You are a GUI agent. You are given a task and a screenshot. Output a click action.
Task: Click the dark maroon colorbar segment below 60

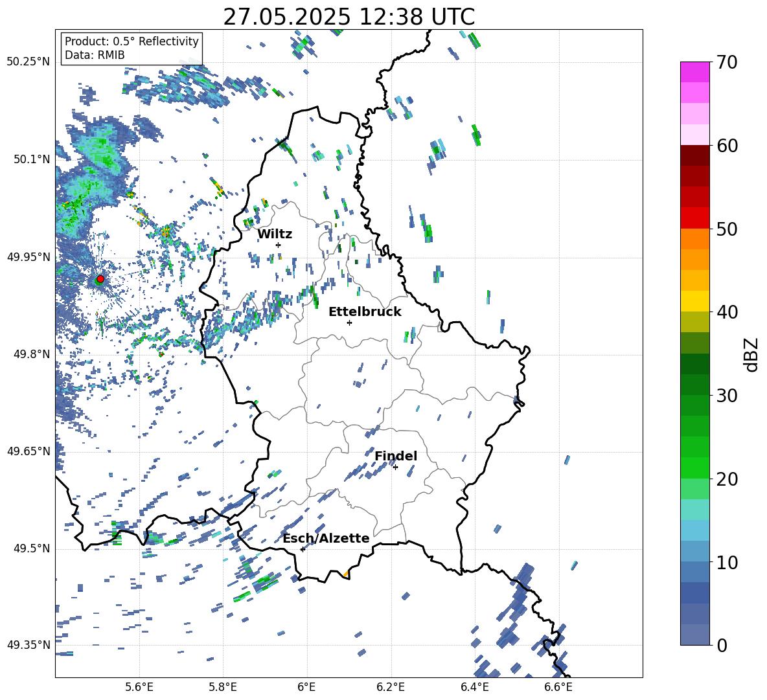(x=695, y=155)
